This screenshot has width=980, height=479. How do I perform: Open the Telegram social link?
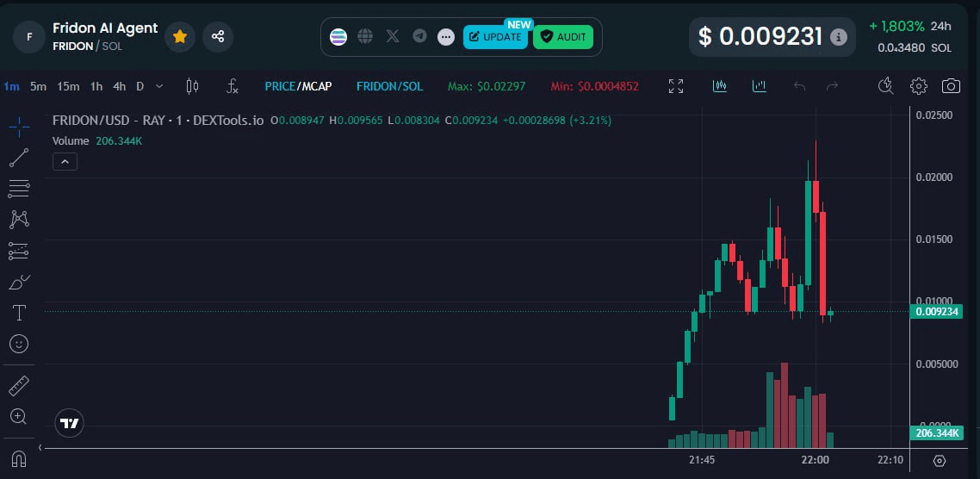[419, 36]
